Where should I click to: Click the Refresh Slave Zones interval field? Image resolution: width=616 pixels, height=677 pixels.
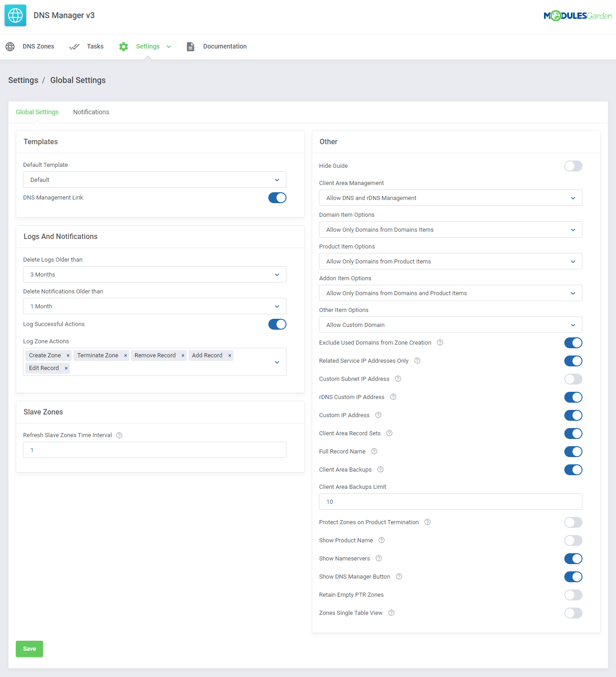click(155, 450)
